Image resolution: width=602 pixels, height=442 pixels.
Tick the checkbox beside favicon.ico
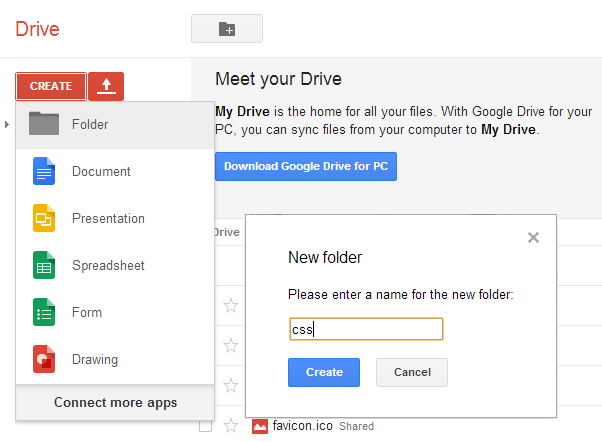pyautogui.click(x=205, y=426)
